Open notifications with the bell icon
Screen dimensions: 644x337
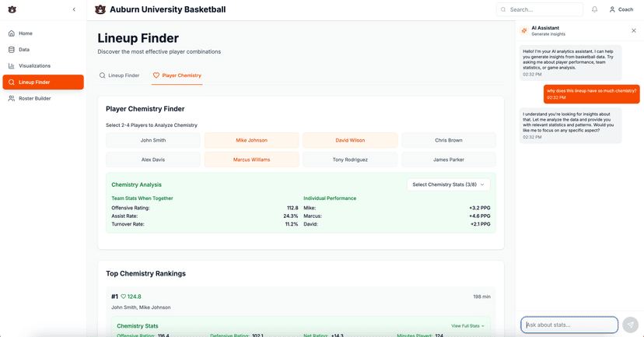click(x=594, y=9)
